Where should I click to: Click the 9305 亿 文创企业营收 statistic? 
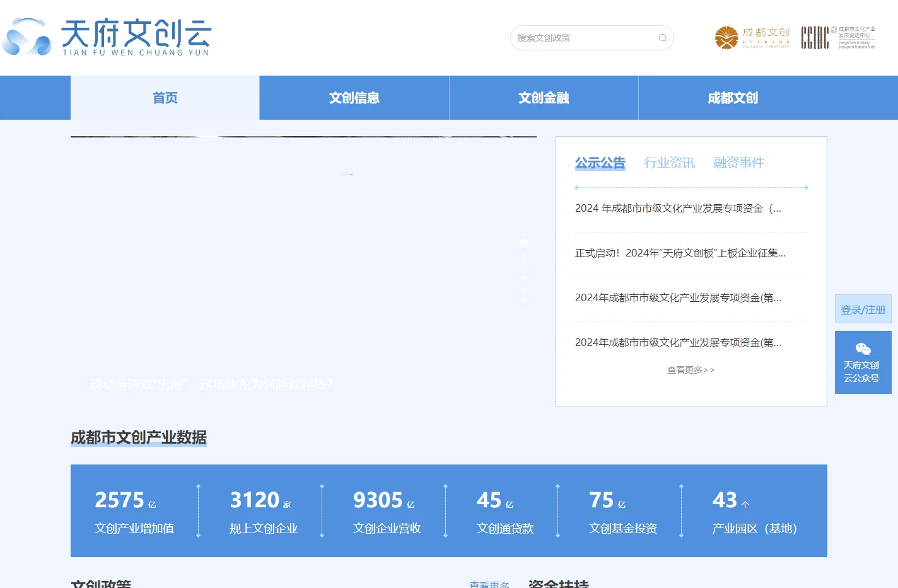point(387,511)
